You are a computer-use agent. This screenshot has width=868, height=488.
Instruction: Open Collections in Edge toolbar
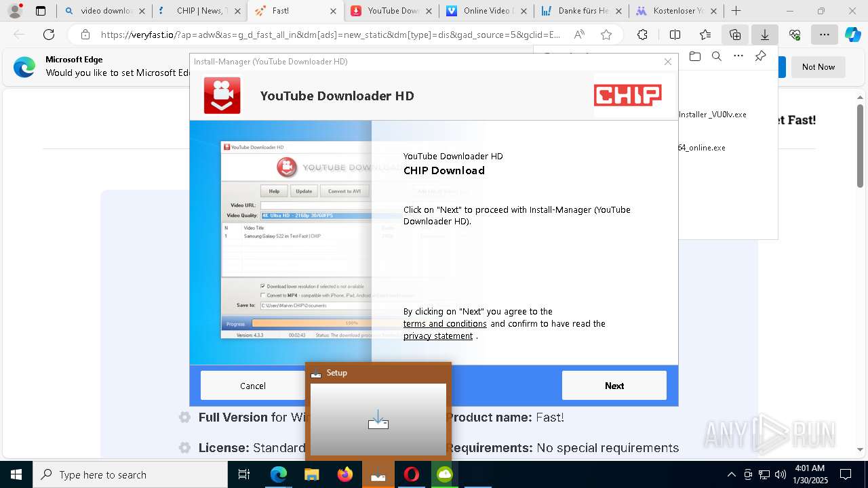coord(735,35)
